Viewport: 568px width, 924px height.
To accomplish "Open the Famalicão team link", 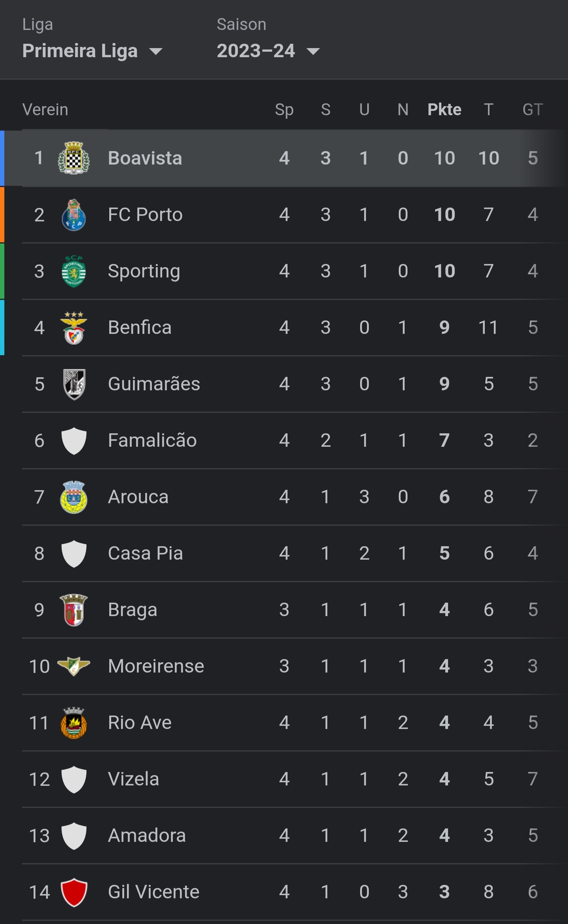I will point(152,440).
